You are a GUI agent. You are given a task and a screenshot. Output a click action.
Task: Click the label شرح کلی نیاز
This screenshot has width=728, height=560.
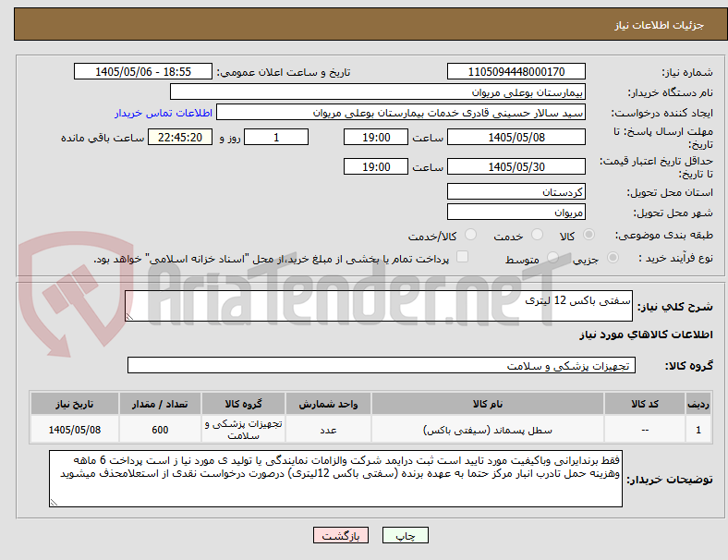(674, 307)
